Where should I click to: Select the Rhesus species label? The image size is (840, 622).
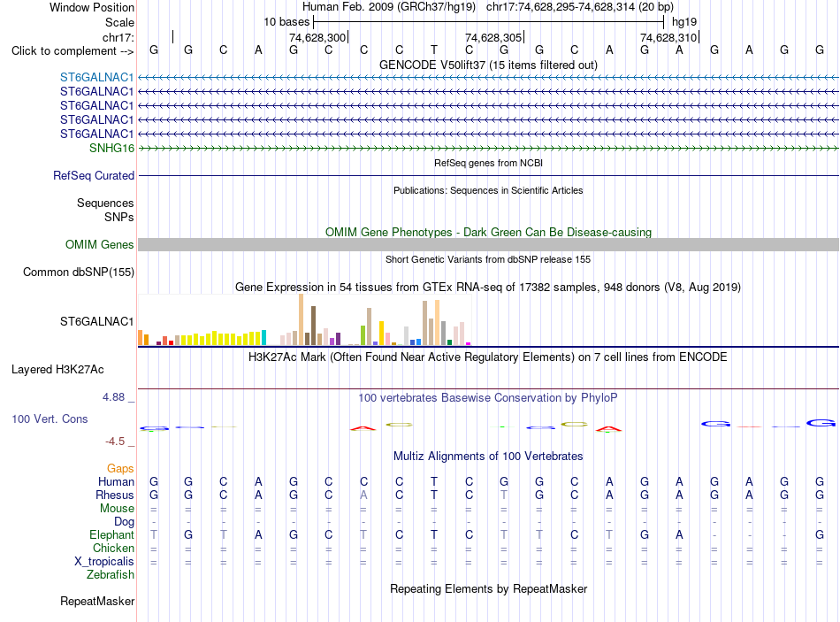(115, 495)
